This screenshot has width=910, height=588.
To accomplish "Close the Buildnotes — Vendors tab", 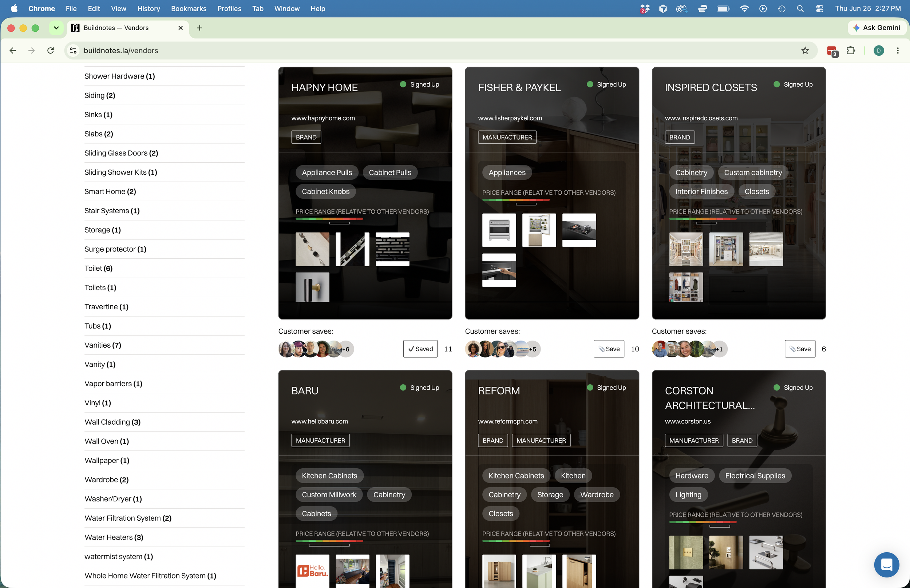I will 181,28.
